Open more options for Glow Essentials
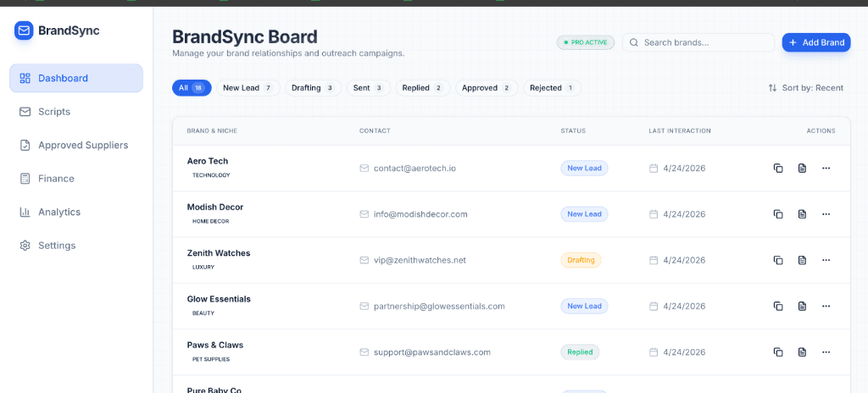 pos(826,306)
